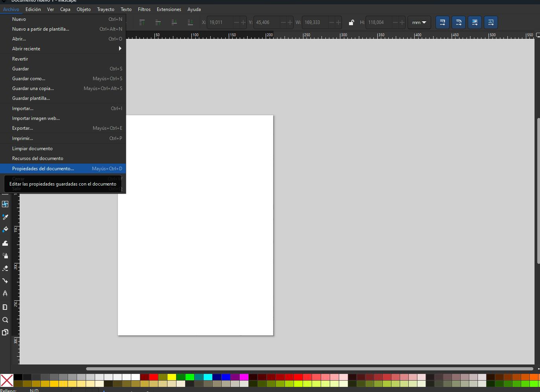Open the mm units dropdown
This screenshot has width=540, height=392.
(419, 22)
